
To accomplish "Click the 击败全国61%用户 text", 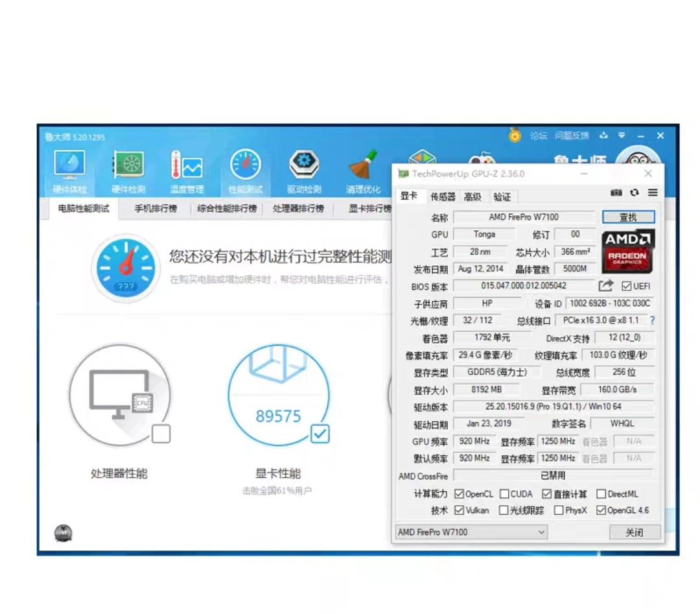I will [x=277, y=491].
